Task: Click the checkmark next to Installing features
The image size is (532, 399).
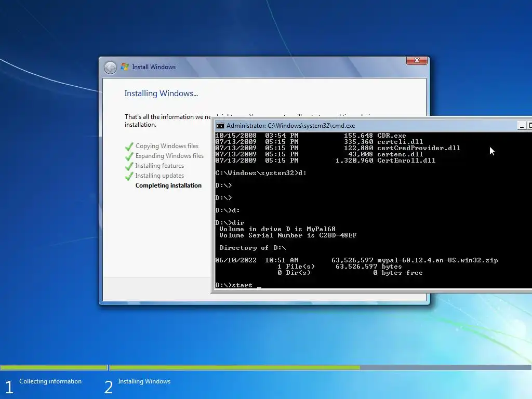Action: pos(129,166)
